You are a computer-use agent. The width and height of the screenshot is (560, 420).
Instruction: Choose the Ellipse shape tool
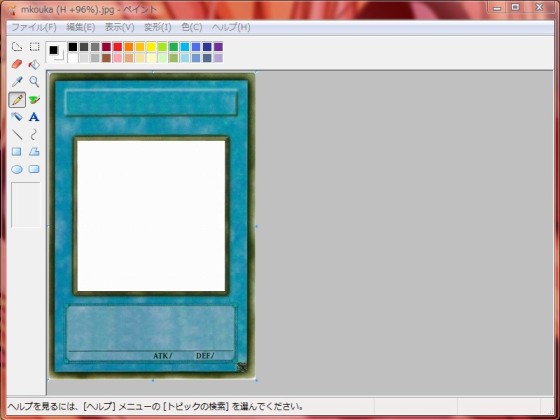[17, 169]
